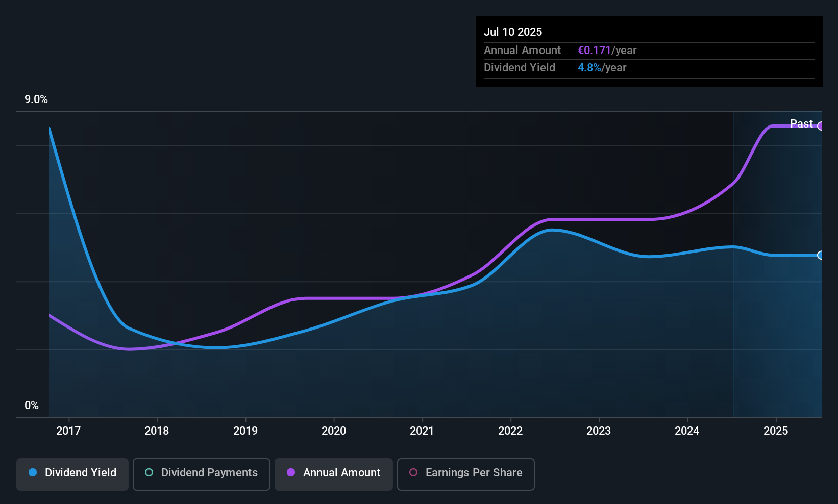Click the 9.0% y-axis label
The image size is (838, 504).
tap(36, 99)
